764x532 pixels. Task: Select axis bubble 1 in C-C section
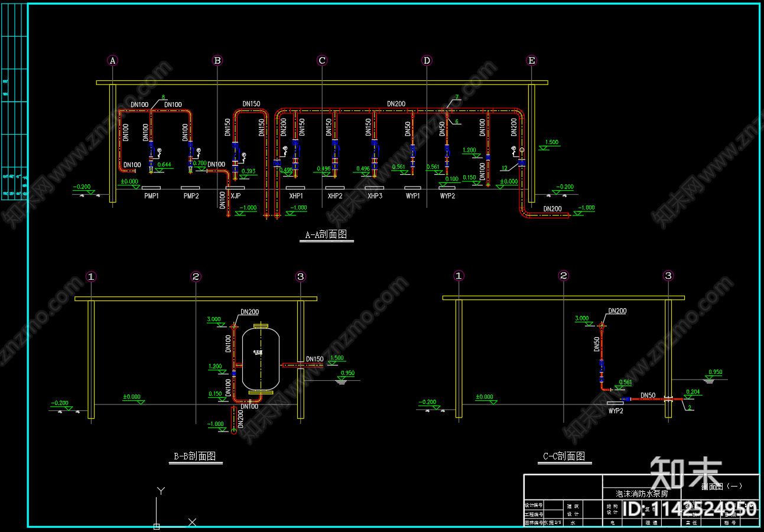click(459, 275)
